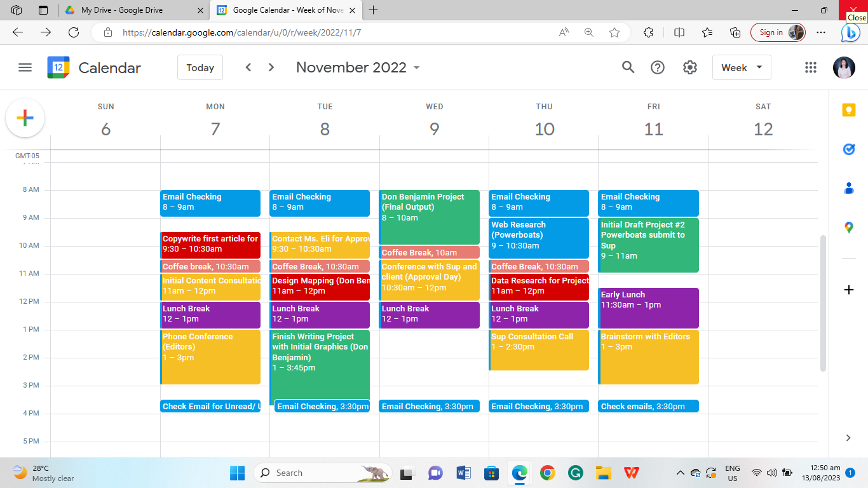The width and height of the screenshot is (868, 488).
Task: Open Design Mapping (Don Benjamin) event
Action: pos(320,287)
